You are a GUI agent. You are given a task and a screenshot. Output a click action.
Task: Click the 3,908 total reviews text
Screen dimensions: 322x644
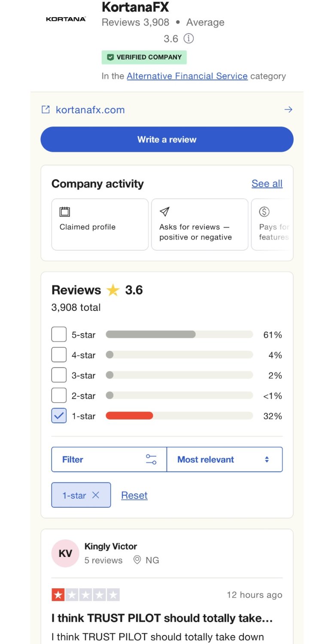click(x=76, y=307)
